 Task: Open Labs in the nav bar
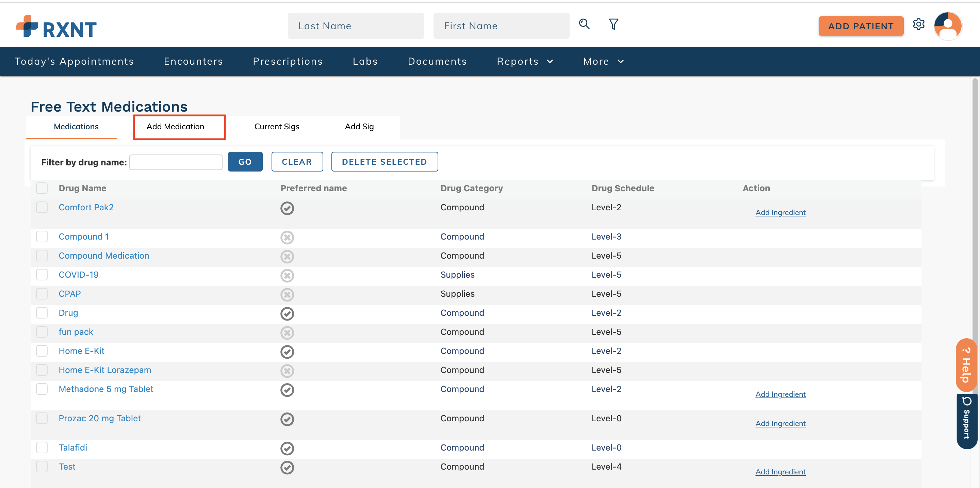(x=365, y=61)
